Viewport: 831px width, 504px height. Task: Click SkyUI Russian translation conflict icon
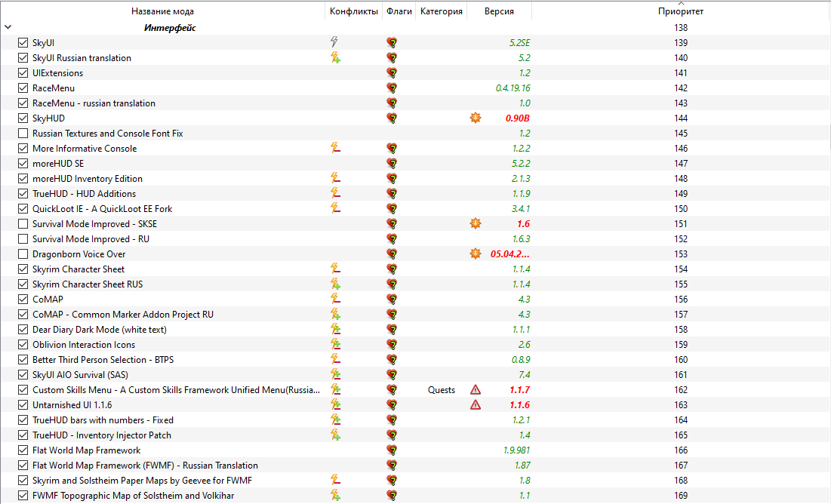coord(335,57)
